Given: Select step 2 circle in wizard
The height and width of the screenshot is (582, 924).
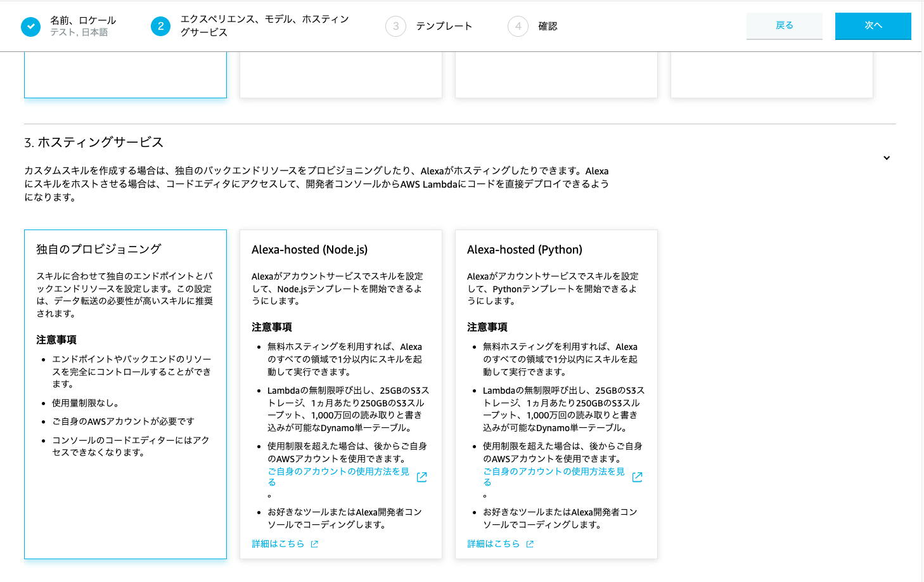Looking at the screenshot, I should tap(160, 26).
